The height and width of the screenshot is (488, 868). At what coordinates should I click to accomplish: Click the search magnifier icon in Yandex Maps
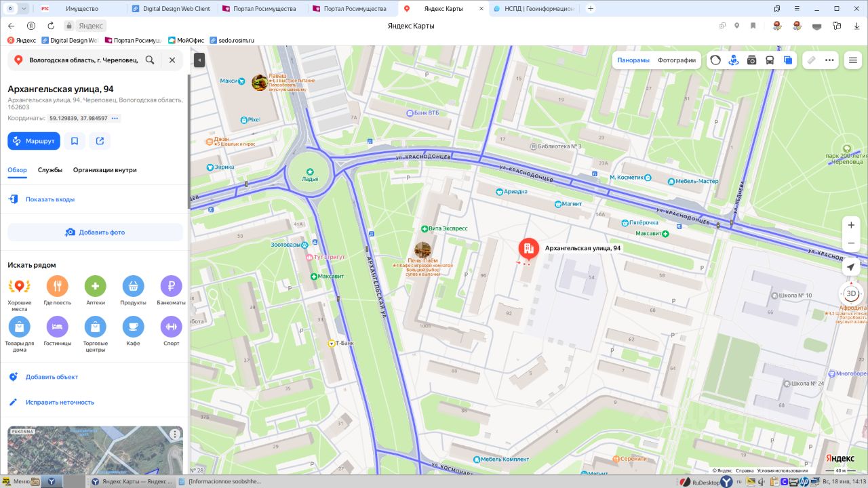pyautogui.click(x=150, y=60)
